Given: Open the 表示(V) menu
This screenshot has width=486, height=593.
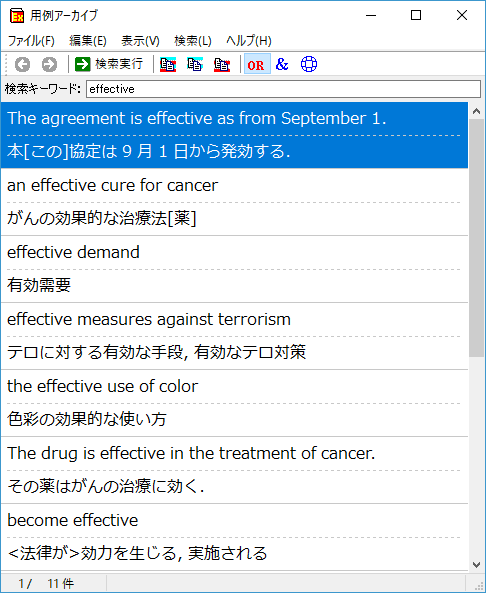Looking at the screenshot, I should click(140, 40).
